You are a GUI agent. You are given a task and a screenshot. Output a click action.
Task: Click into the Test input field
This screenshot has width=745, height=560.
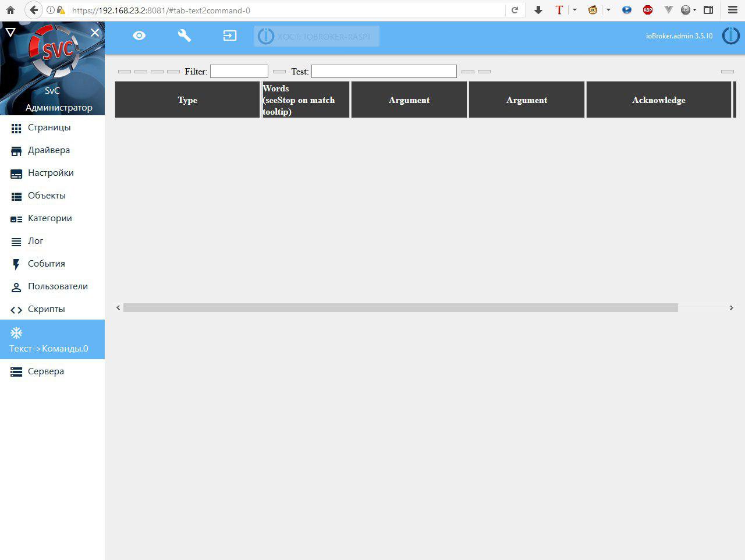384,71
